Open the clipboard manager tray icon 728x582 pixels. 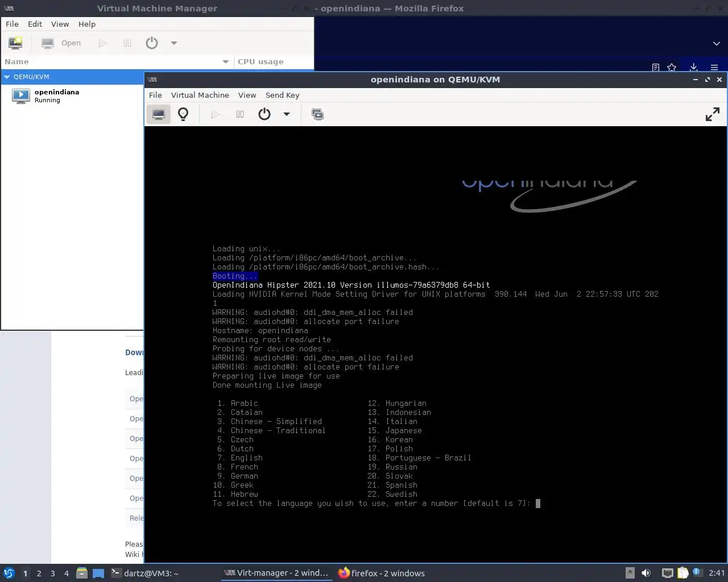pos(682,573)
